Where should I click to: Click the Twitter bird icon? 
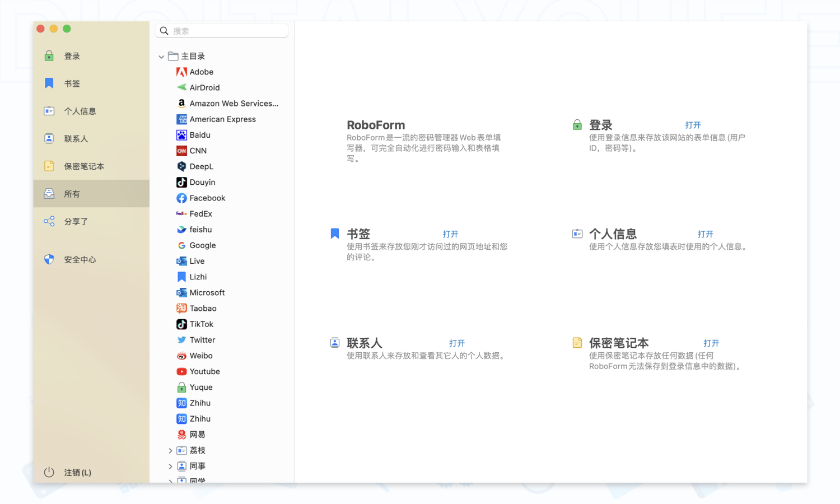click(181, 340)
